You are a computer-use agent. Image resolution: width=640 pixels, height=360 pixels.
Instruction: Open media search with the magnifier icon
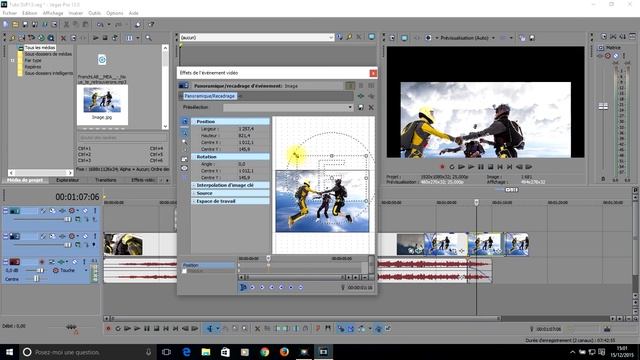[x=149, y=38]
